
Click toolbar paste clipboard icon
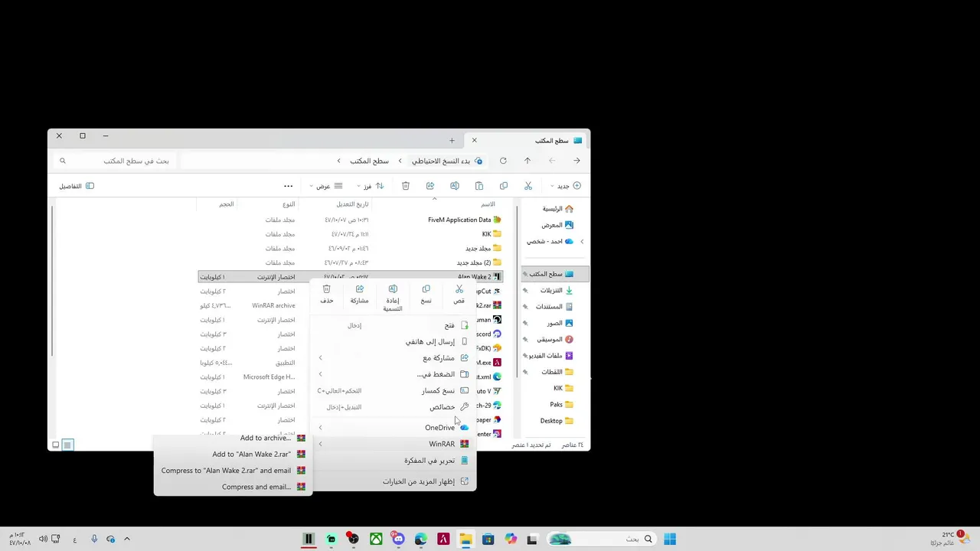coord(479,186)
